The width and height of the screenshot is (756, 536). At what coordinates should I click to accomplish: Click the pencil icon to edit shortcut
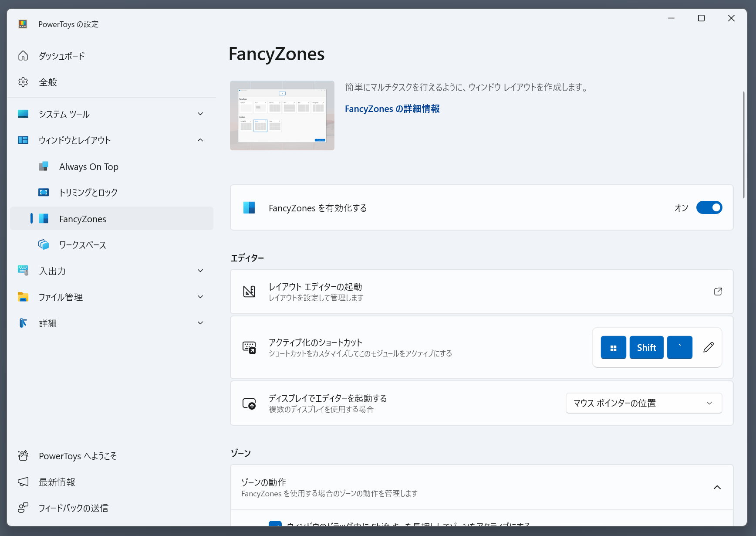(708, 347)
